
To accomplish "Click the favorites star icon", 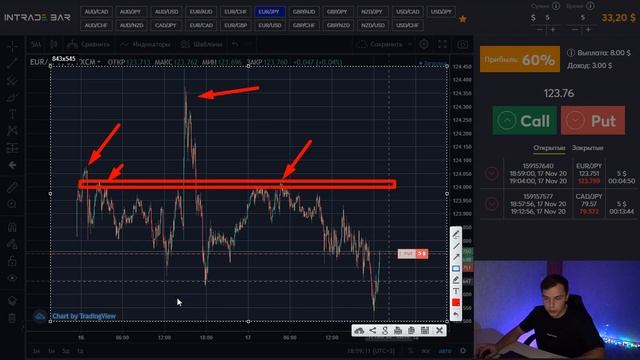I will (x=462, y=19).
